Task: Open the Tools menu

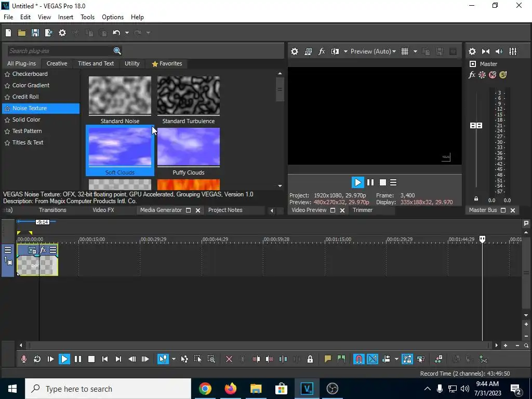Action: 87,17
